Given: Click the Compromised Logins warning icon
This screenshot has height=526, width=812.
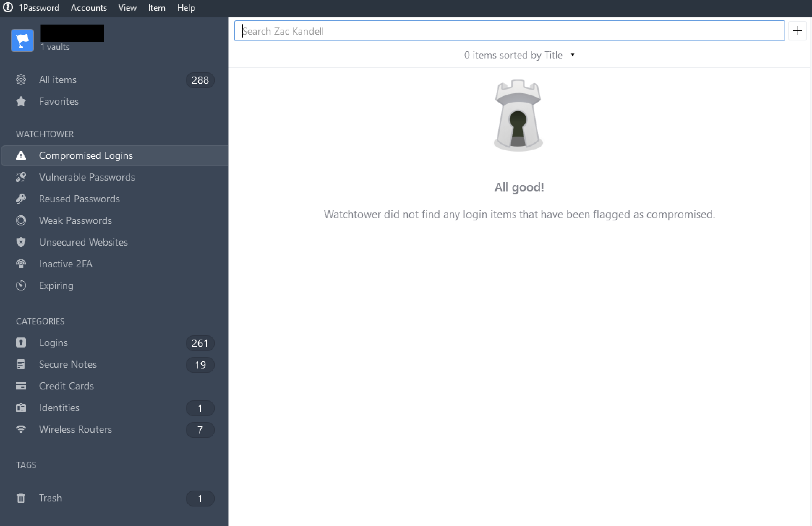Looking at the screenshot, I should click(21, 155).
